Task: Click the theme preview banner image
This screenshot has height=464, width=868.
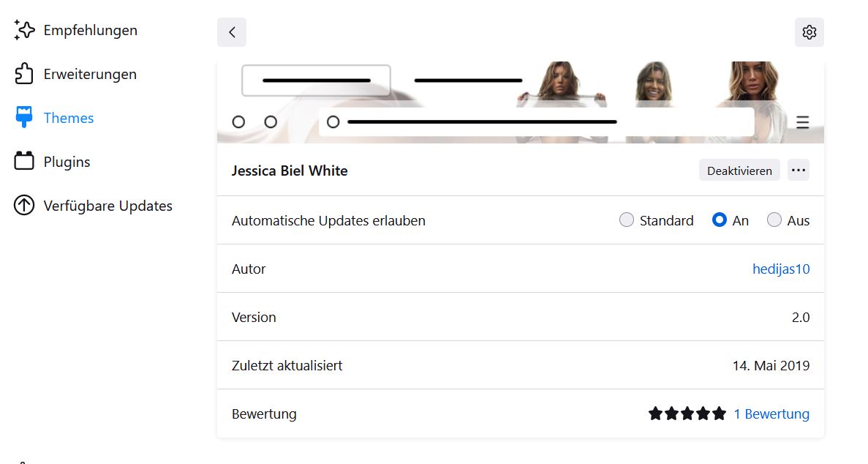Action: 520,102
